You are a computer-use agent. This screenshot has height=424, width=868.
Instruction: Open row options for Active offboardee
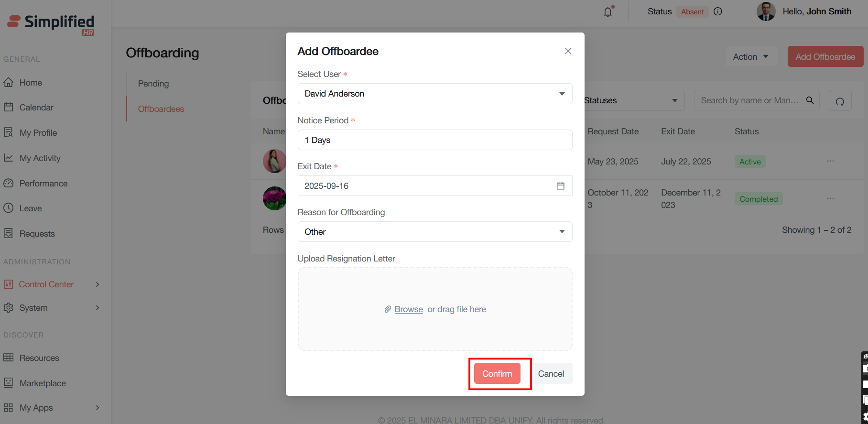[x=830, y=162]
